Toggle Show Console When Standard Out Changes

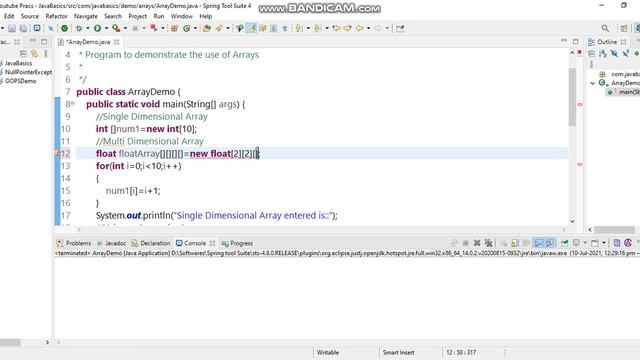coord(538,243)
